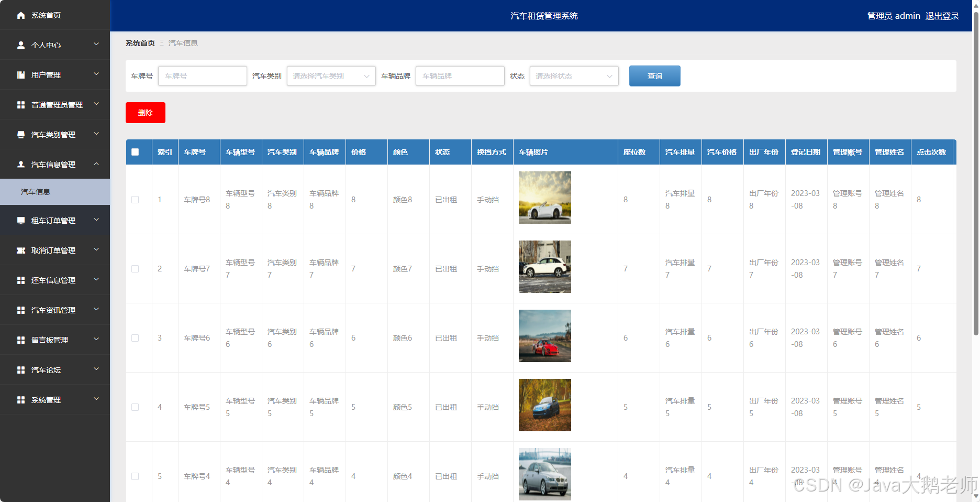The width and height of the screenshot is (980, 502).
Task: Click the grid icon beside 还车信息管理
Action: (21, 280)
